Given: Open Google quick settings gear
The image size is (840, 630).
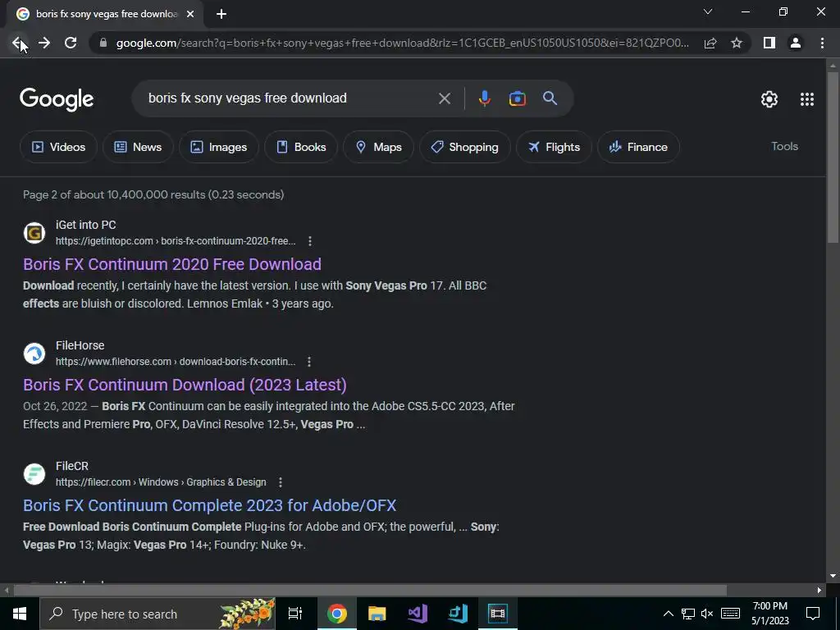Looking at the screenshot, I should (x=769, y=99).
